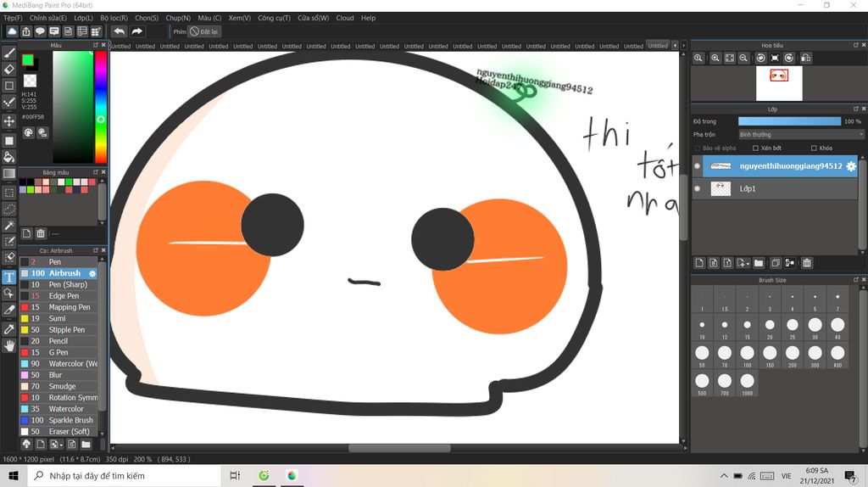Select the Gradient tool
This screenshot has height=487, width=868.
[x=9, y=173]
